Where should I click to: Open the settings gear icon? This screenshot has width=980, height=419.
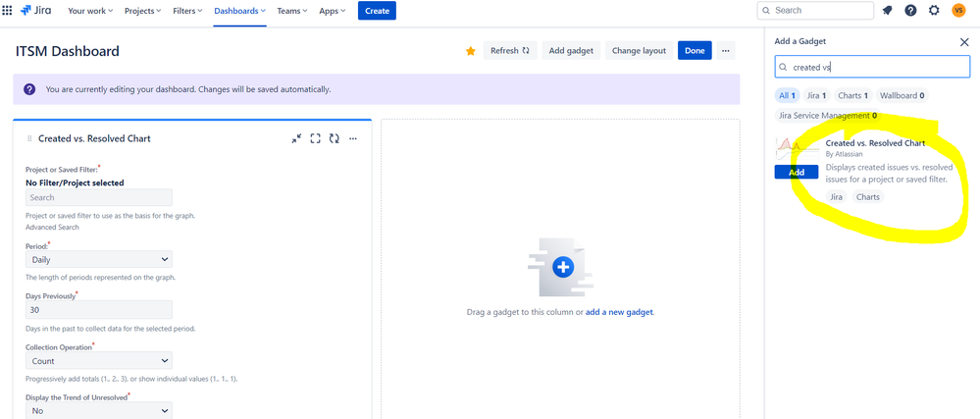[x=934, y=11]
